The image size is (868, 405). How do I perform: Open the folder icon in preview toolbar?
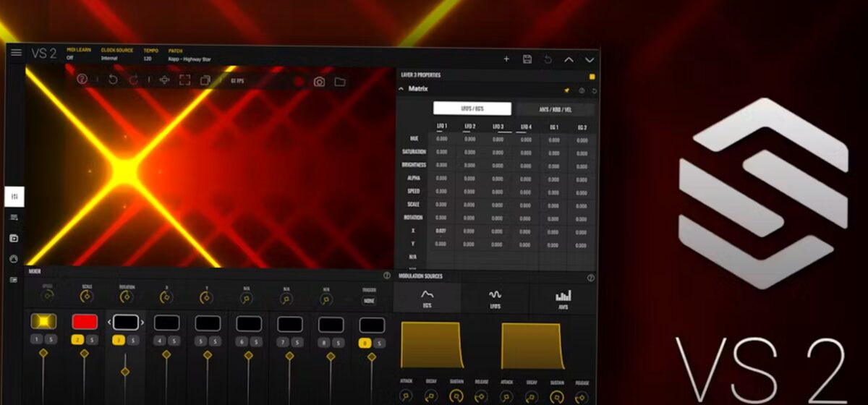(340, 82)
